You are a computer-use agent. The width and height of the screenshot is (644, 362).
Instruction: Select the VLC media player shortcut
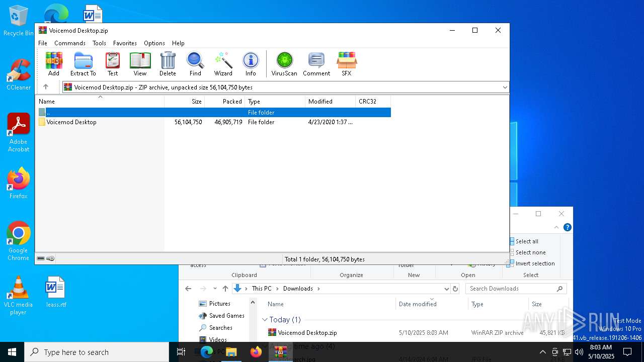(x=19, y=296)
